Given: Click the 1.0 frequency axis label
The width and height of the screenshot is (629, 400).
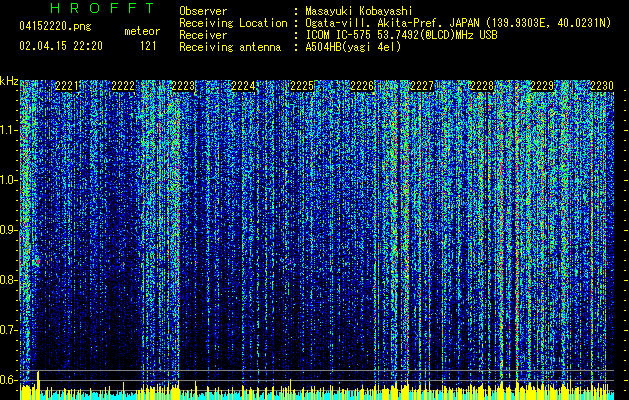Looking at the screenshot, I should coord(9,180).
